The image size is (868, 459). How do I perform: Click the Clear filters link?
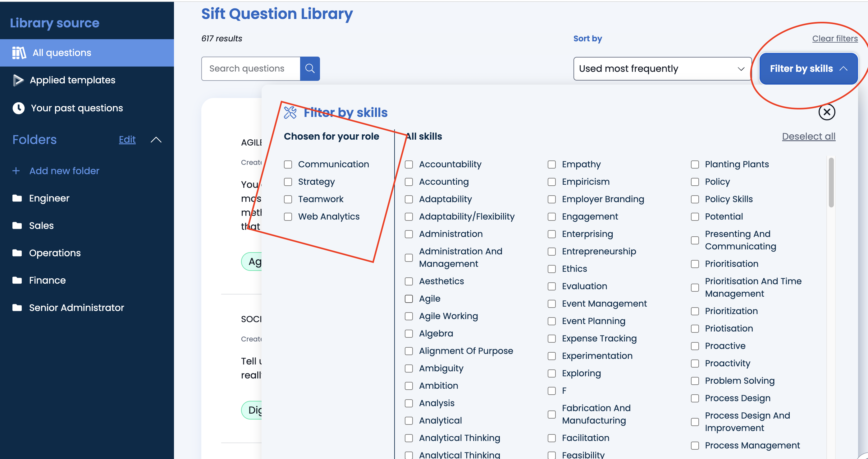tap(835, 39)
